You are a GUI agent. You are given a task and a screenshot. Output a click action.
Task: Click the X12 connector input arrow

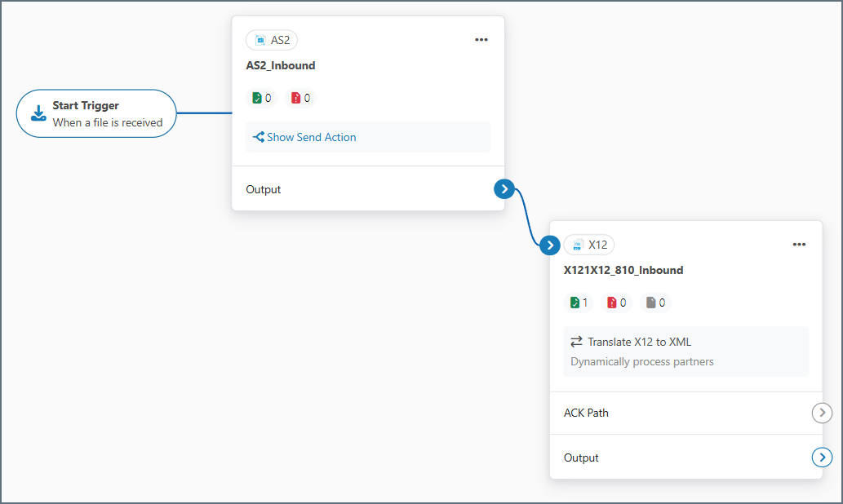(551, 245)
